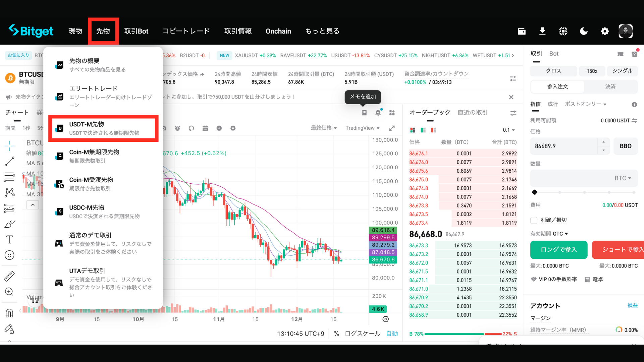The width and height of the screenshot is (644, 362).
Task: Enable the 利確／損切 checkbox
Action: [x=534, y=220]
